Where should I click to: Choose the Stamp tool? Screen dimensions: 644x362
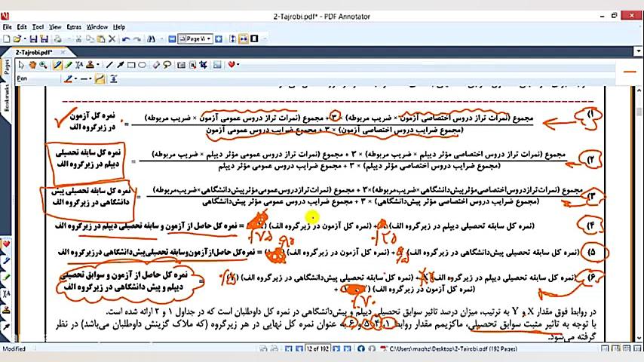click(90, 65)
